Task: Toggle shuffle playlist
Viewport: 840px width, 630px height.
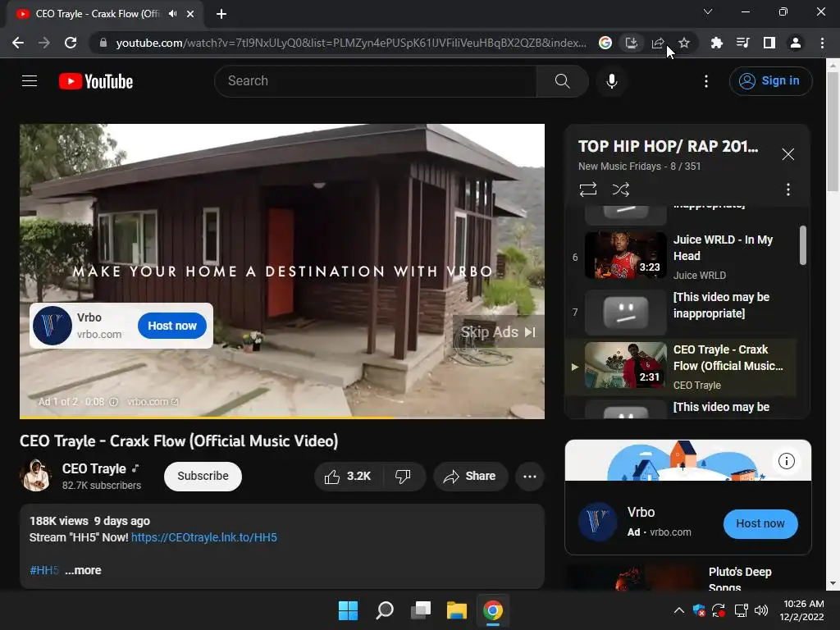Action: (x=621, y=189)
